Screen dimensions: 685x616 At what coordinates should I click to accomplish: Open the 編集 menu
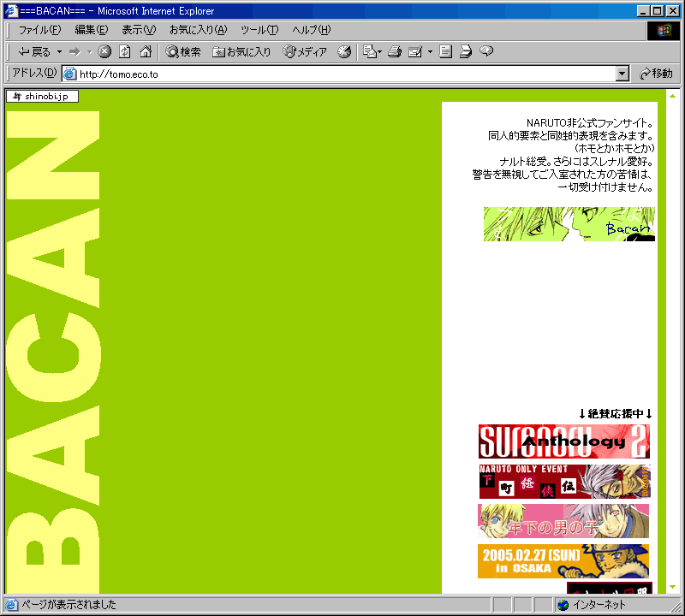pyautogui.click(x=92, y=30)
